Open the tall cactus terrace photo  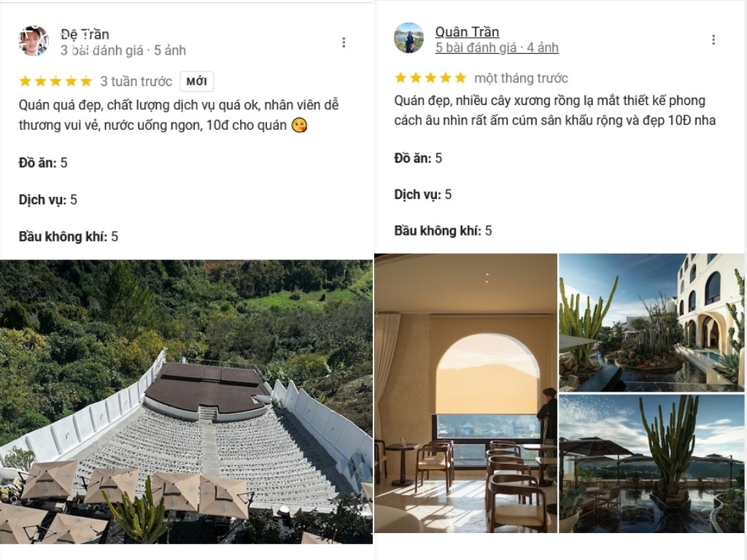[x=651, y=463]
